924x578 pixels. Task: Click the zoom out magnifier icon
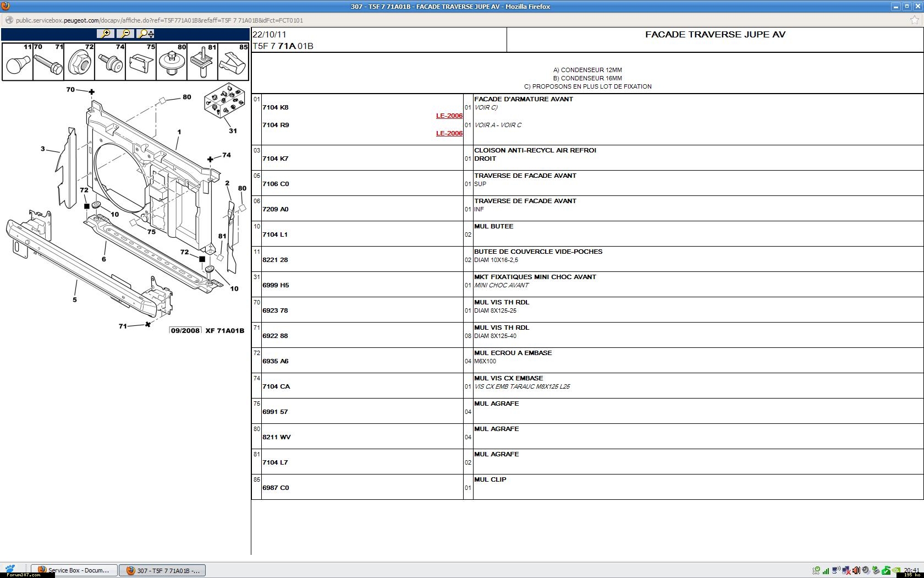pyautogui.click(x=126, y=34)
